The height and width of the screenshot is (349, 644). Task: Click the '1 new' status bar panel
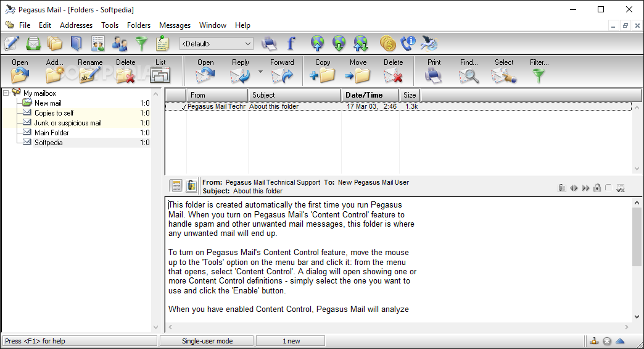pyautogui.click(x=291, y=341)
